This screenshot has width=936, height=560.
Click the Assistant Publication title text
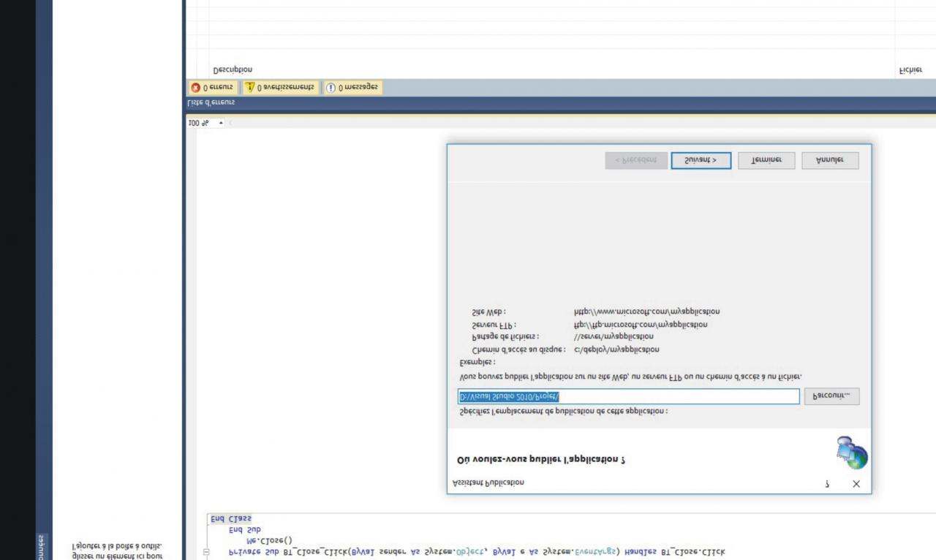tap(488, 483)
